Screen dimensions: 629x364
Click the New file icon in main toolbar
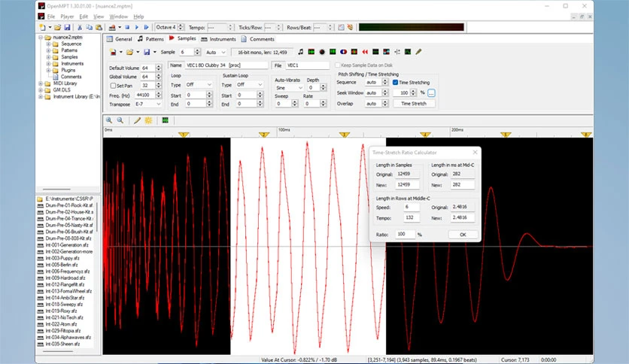click(42, 27)
